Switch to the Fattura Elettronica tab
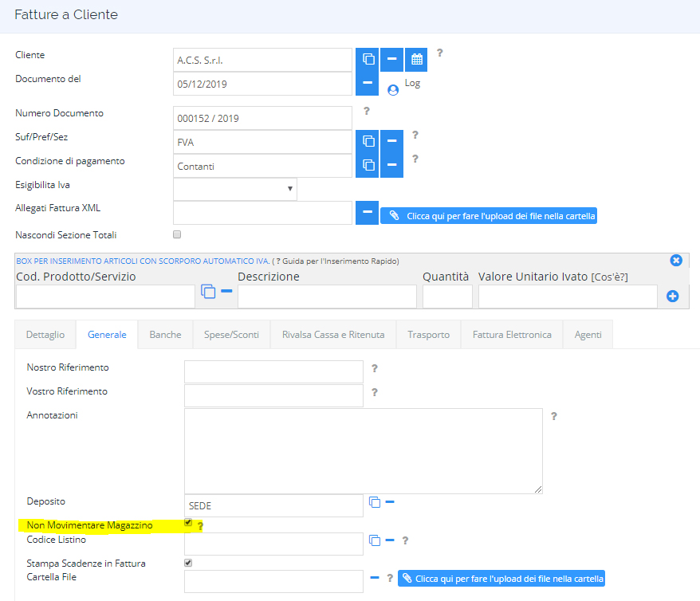Image resolution: width=700 pixels, height=601 pixels. coord(512,335)
